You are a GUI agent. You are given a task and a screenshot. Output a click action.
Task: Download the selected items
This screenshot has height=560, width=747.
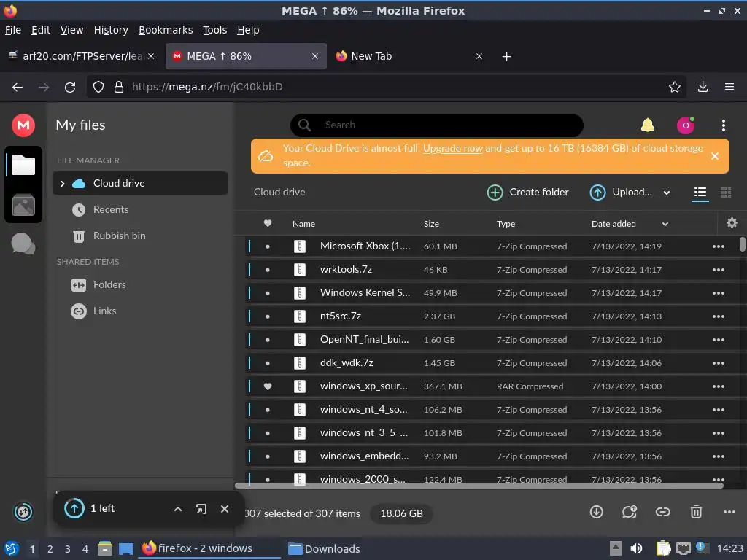point(597,512)
